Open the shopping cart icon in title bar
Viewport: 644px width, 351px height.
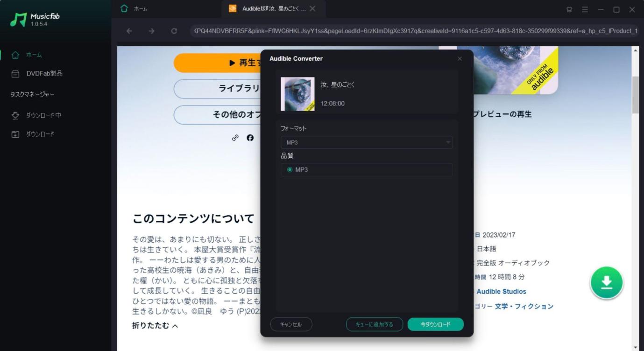pos(569,9)
